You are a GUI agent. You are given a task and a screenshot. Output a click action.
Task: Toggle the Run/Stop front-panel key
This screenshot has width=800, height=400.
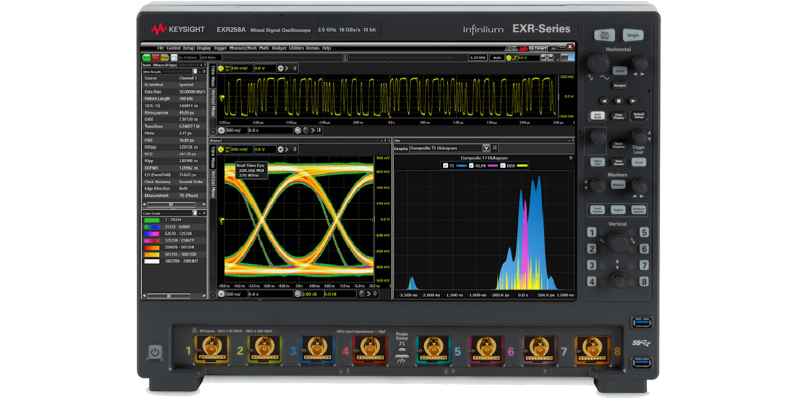click(604, 35)
